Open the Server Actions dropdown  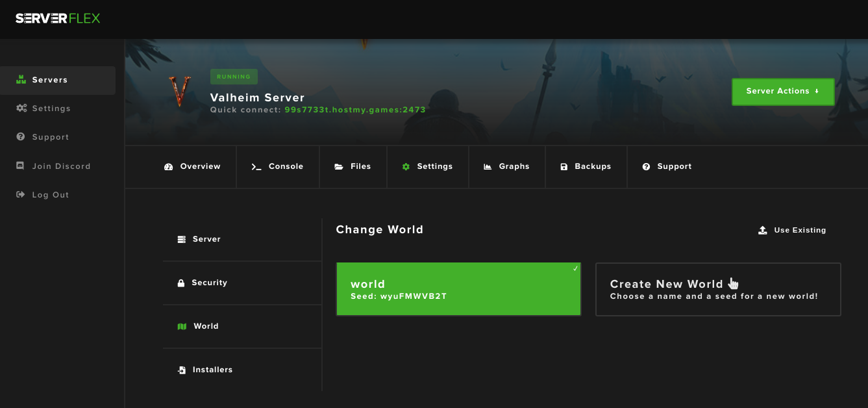pos(783,92)
